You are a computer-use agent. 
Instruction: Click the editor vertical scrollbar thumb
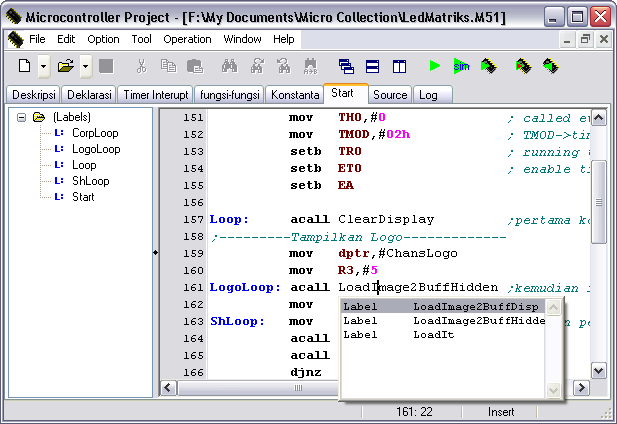pyautogui.click(x=599, y=202)
